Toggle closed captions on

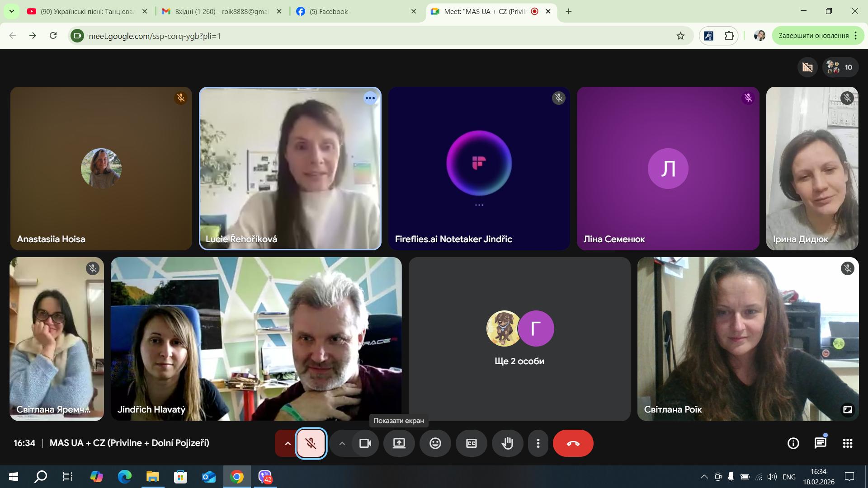[471, 443]
